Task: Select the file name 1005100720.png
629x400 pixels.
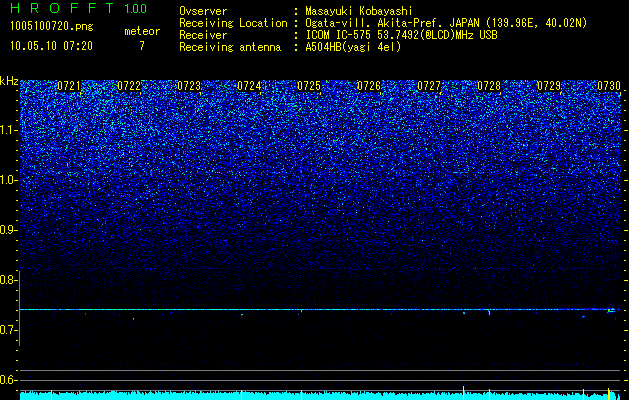Action: [x=52, y=27]
